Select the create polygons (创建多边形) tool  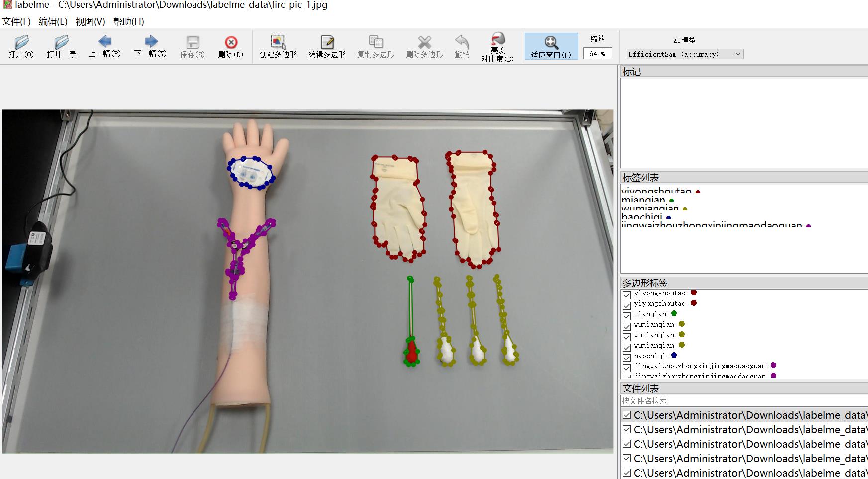(x=278, y=47)
